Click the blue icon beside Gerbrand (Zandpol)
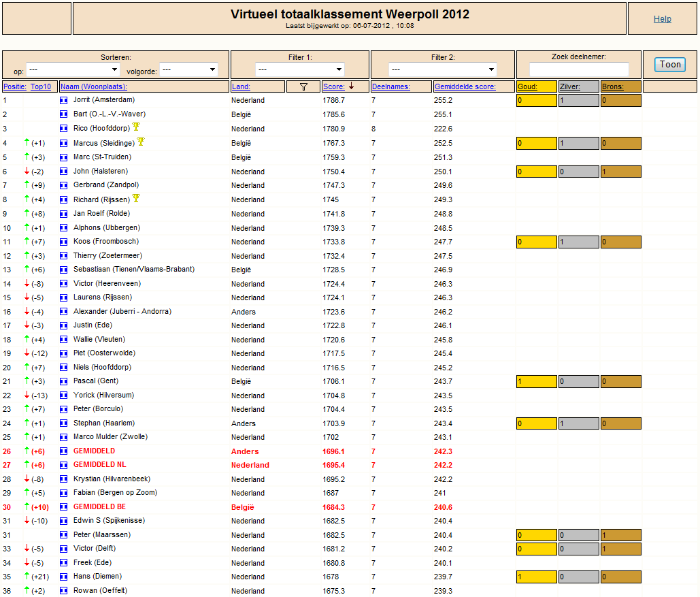Image resolution: width=700 pixels, height=597 pixels. click(64, 185)
